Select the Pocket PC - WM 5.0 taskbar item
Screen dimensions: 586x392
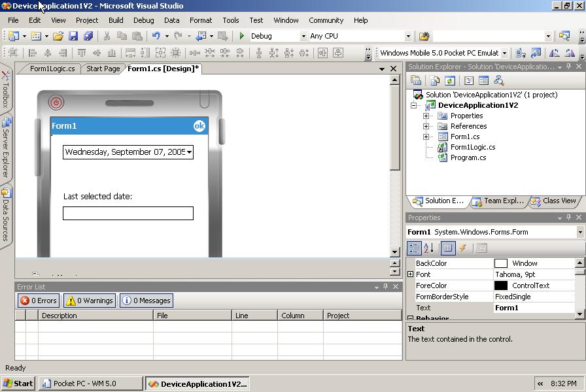90,384
